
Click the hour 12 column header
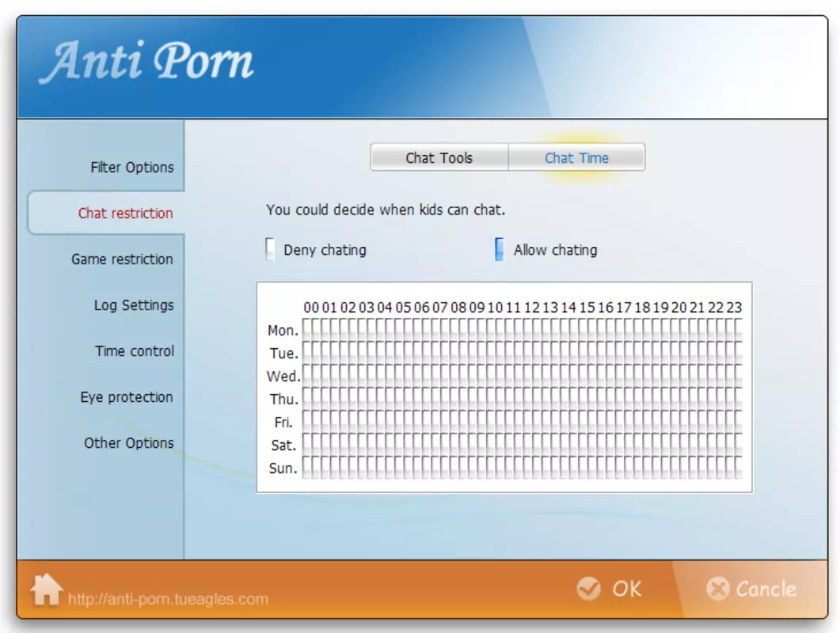tap(531, 307)
